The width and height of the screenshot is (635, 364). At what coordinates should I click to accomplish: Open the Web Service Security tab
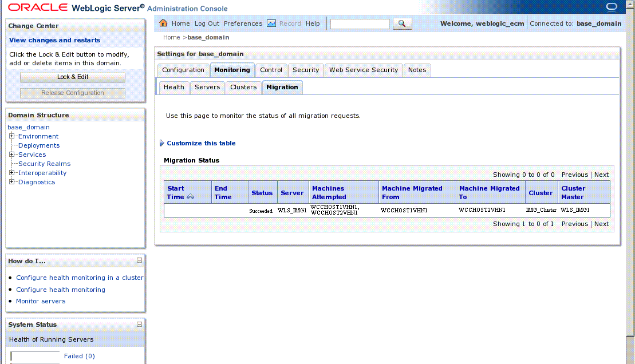pyautogui.click(x=364, y=70)
